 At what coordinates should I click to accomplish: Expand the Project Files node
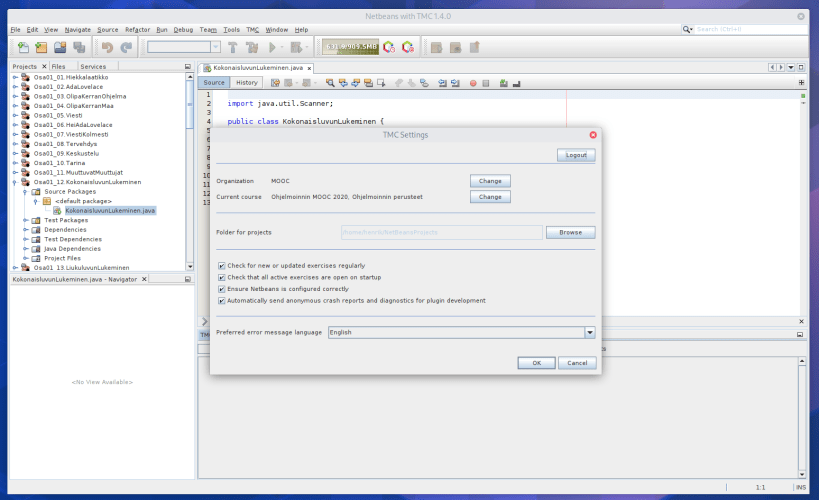tap(26, 258)
